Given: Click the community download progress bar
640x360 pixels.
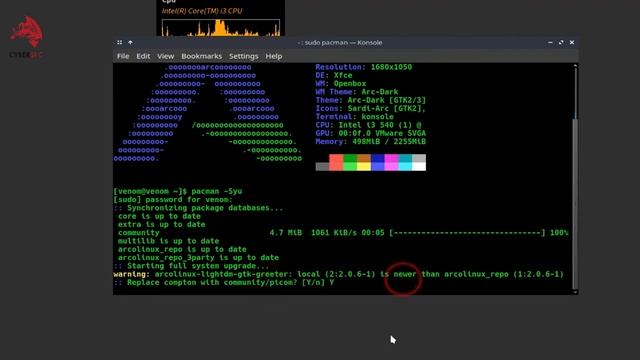Looking at the screenshot, I should [467, 233].
